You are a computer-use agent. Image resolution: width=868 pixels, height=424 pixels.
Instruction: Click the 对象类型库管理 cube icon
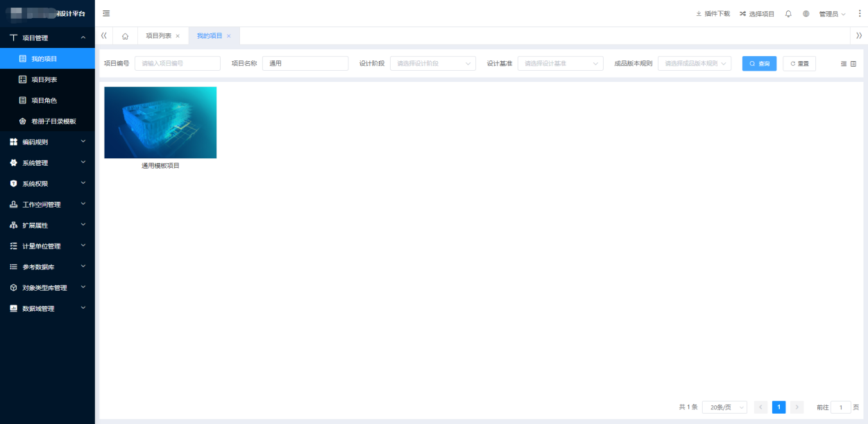[13, 287]
